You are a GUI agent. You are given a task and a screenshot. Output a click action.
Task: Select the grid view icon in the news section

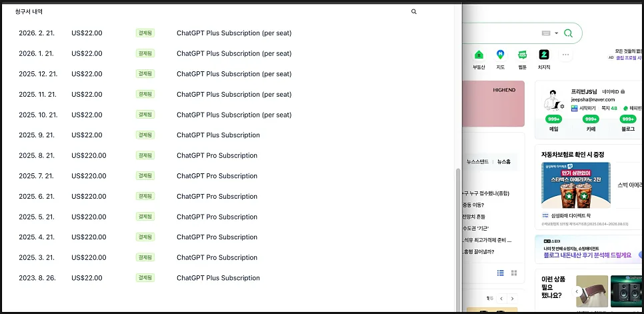[x=514, y=273]
